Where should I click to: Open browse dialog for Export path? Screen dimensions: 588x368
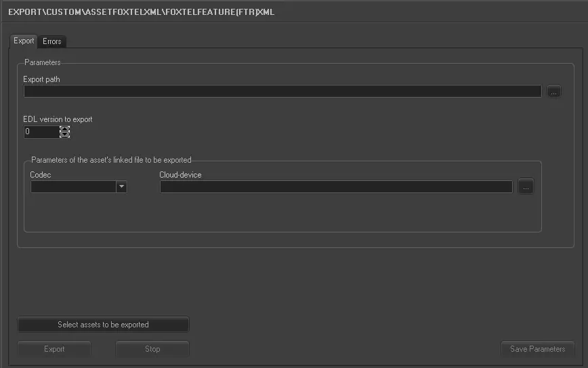pyautogui.click(x=554, y=91)
